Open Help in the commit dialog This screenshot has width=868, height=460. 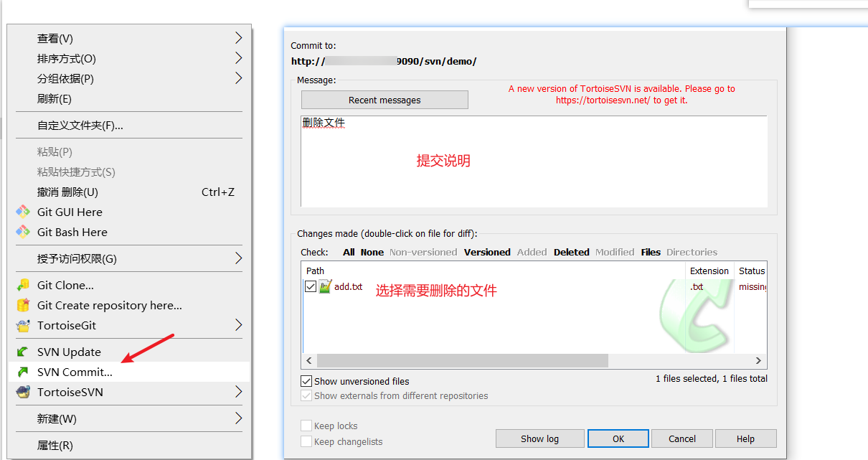pyautogui.click(x=745, y=438)
